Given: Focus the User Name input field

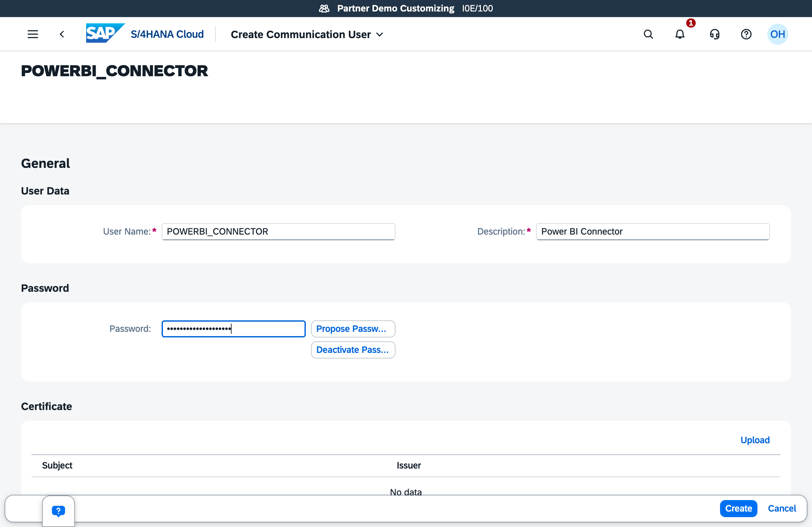Looking at the screenshot, I should tap(279, 231).
